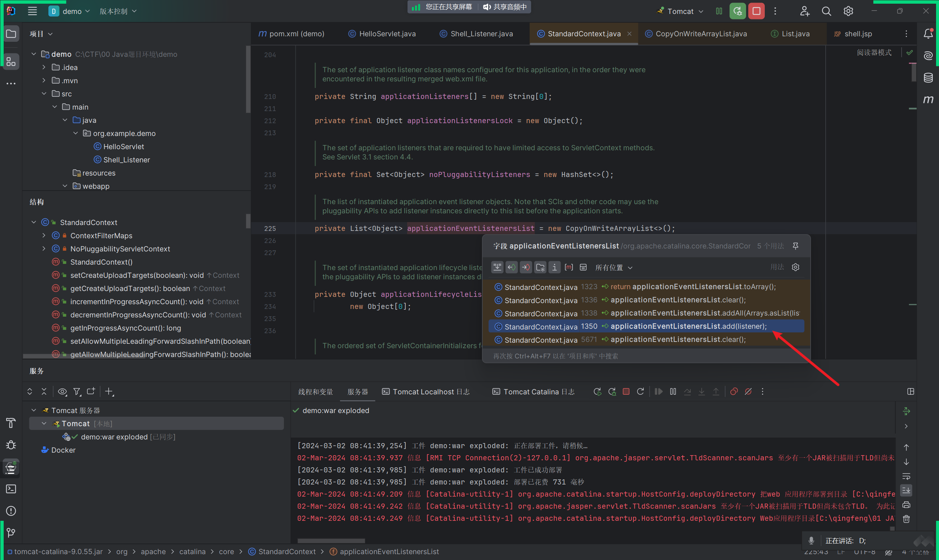Toggle the first usages popup toolbar button
The width and height of the screenshot is (939, 560).
[497, 267]
